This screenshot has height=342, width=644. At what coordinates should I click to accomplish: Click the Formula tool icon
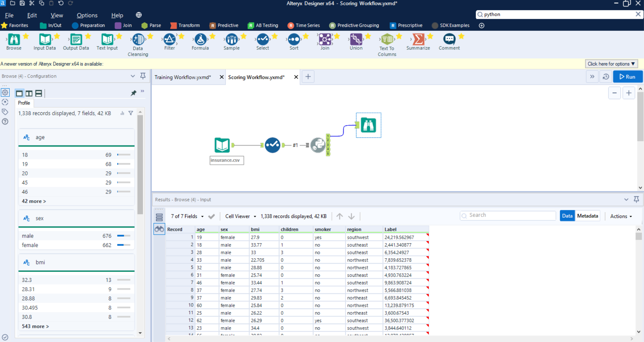[x=200, y=40]
